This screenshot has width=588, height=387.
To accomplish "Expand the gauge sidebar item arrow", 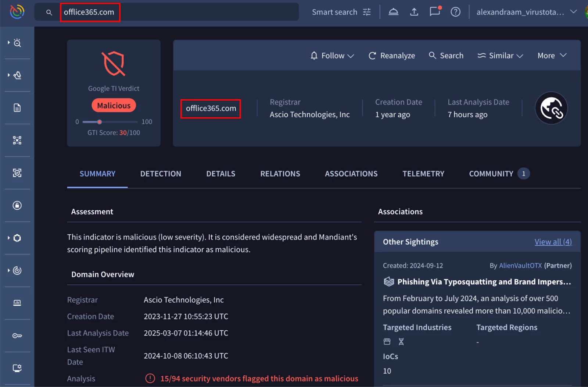I will coord(8,270).
